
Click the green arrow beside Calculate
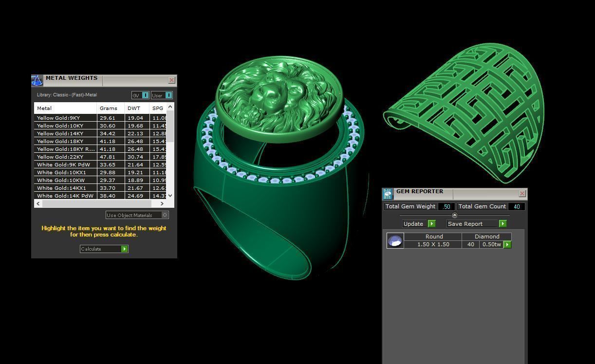(x=125, y=249)
